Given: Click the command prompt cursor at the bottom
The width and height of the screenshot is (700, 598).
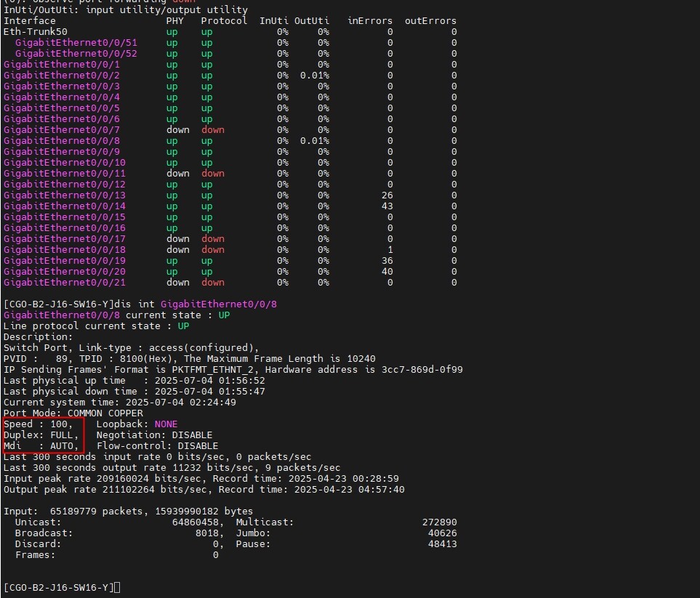Looking at the screenshot, I should point(117,588).
